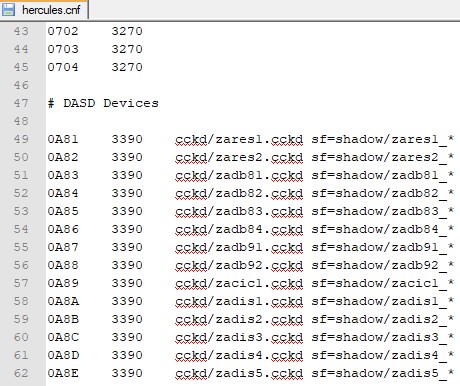The width and height of the screenshot is (460, 386).
Task: Click cckd/zadb81.cckd path
Action: click(239, 175)
